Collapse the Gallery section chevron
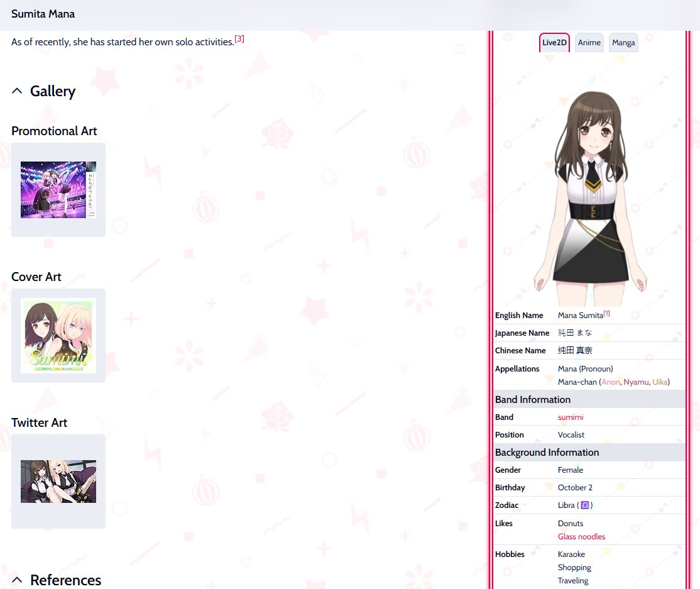 (17, 91)
